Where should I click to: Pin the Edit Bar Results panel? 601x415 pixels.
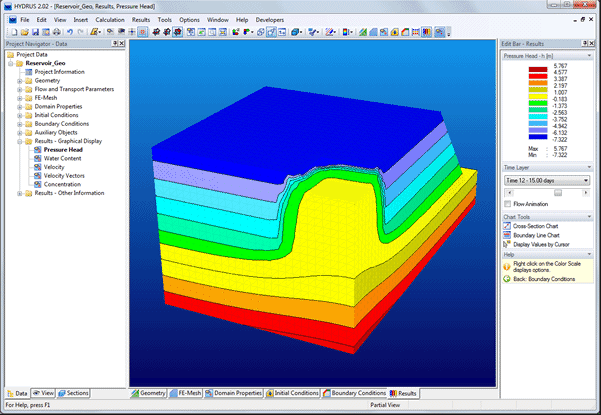click(x=585, y=44)
